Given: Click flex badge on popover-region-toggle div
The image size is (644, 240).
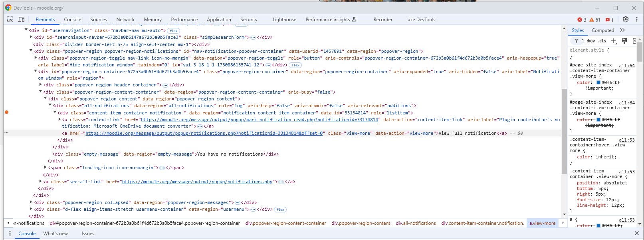Looking at the screenshot, I should point(295,65).
